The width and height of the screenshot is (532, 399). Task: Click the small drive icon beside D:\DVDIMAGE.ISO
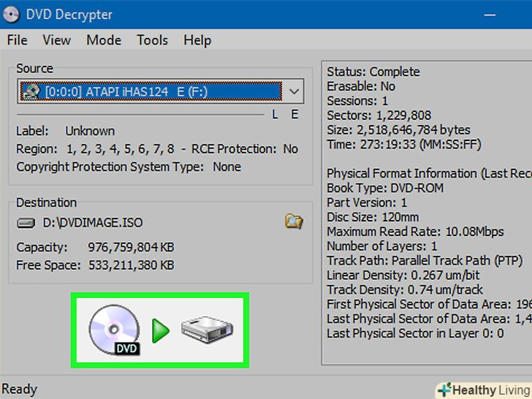click(x=26, y=222)
